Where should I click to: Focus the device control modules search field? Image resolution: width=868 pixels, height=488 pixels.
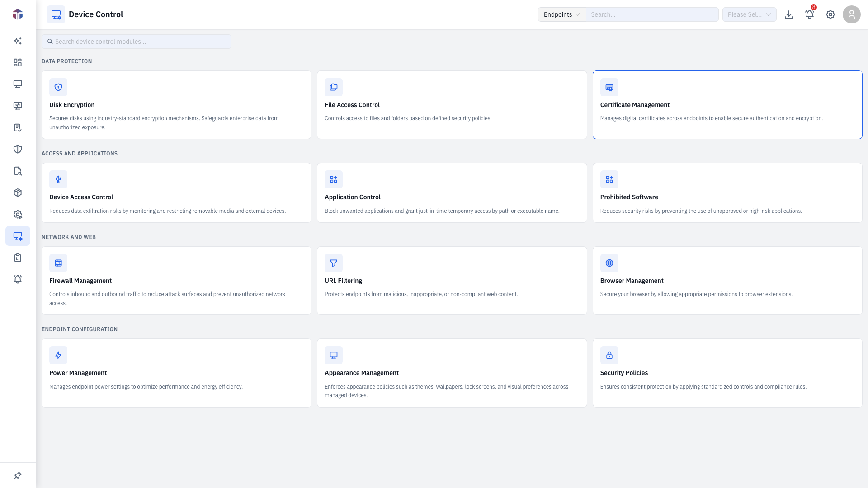point(137,42)
